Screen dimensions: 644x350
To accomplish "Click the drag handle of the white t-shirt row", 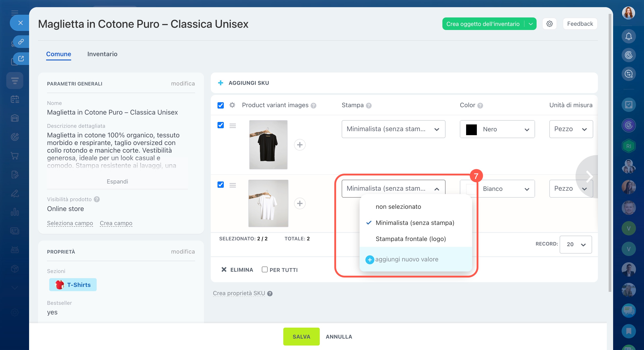I will (232, 185).
